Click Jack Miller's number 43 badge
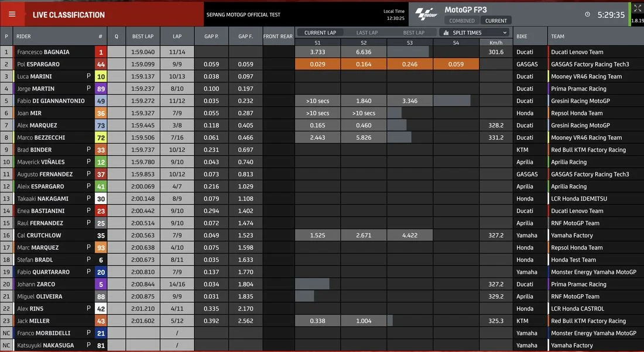Viewport: 644px width, 352px height. [x=101, y=321]
